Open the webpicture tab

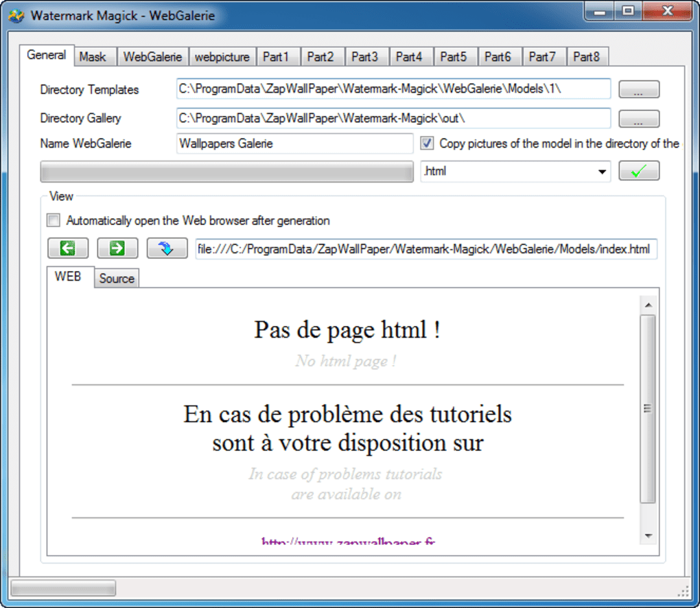[222, 57]
